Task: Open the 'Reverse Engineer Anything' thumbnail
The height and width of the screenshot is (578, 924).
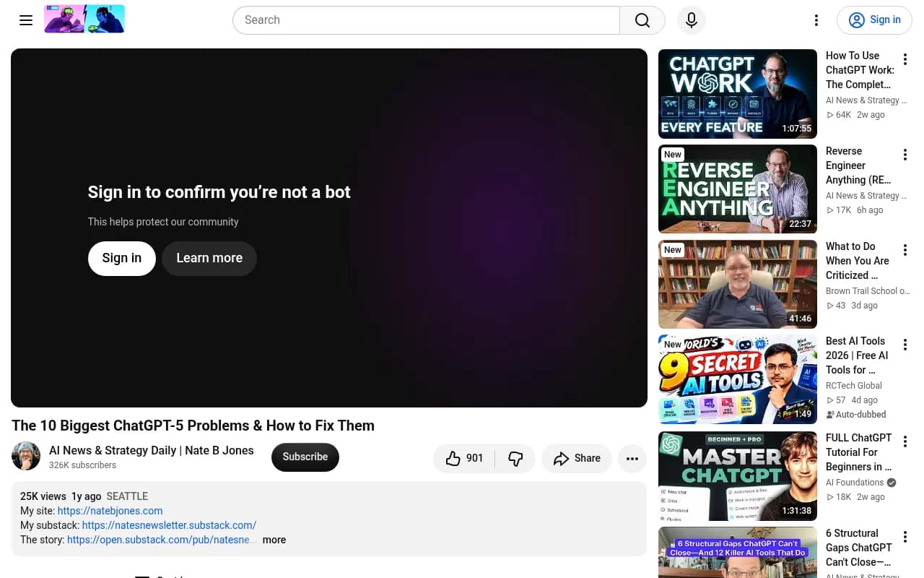Action: pyautogui.click(x=738, y=189)
